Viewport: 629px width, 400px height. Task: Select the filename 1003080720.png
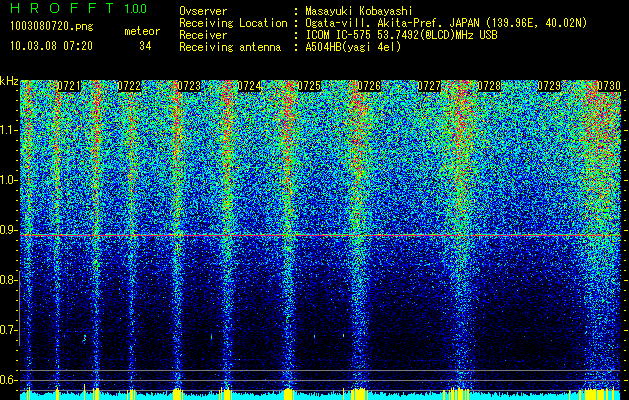point(52,27)
